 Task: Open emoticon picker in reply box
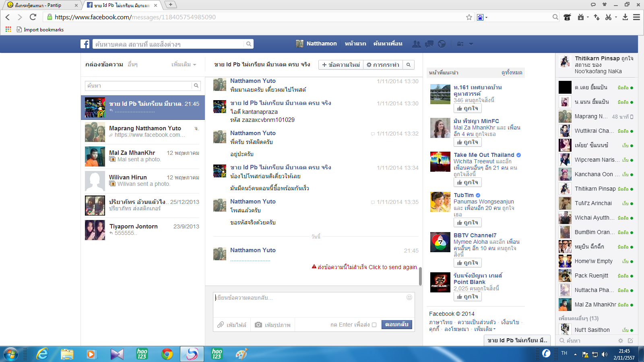point(409,297)
